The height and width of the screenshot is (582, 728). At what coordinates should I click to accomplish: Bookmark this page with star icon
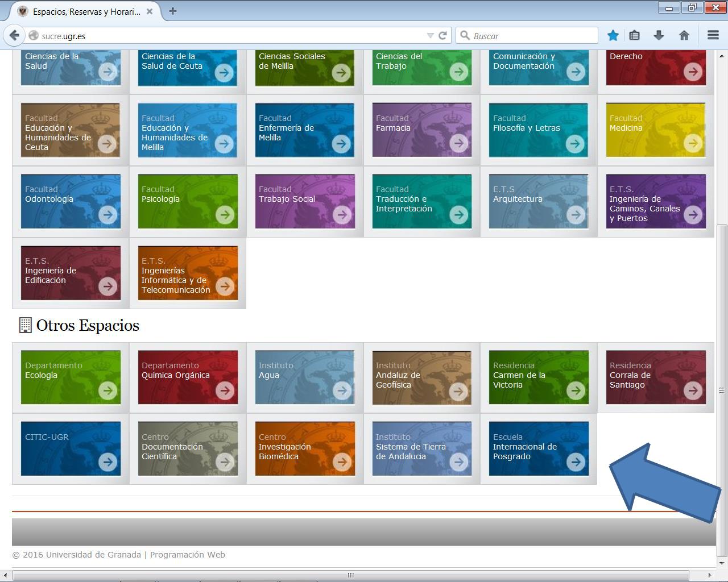(613, 35)
